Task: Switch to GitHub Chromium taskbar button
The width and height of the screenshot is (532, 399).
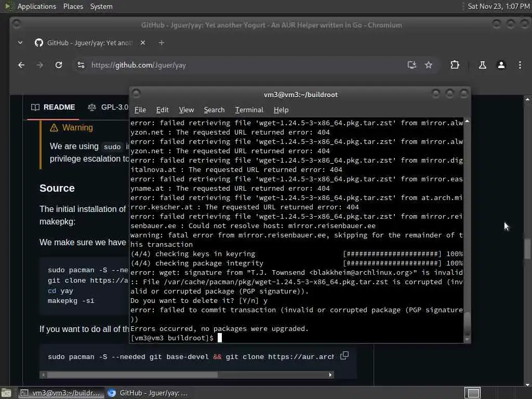Action: click(148, 393)
